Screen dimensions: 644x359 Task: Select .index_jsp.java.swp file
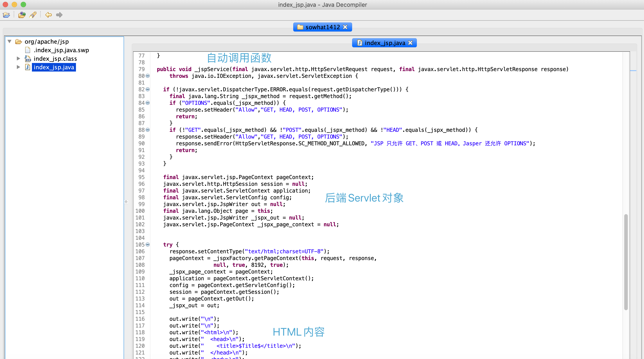[61, 50]
